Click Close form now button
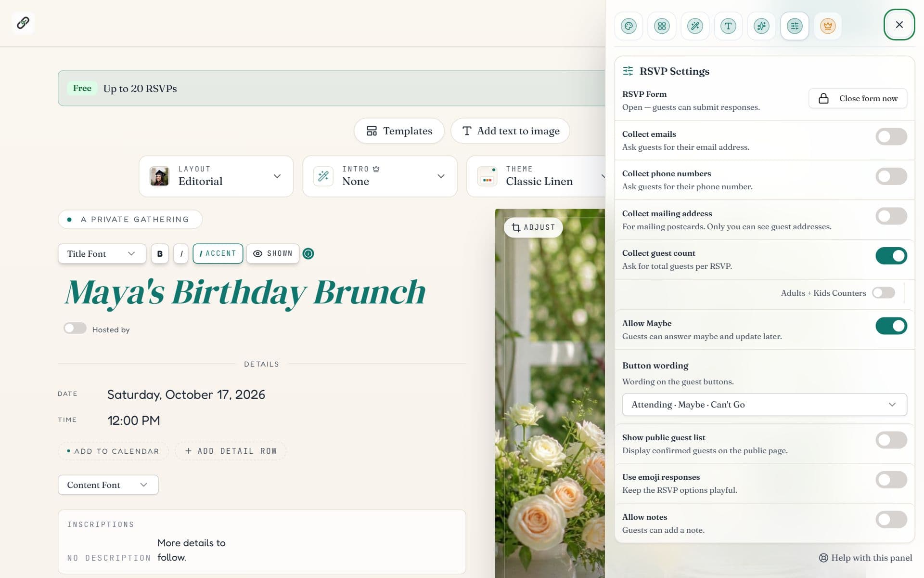Screen dimensions: 924x578 [x=858, y=98]
